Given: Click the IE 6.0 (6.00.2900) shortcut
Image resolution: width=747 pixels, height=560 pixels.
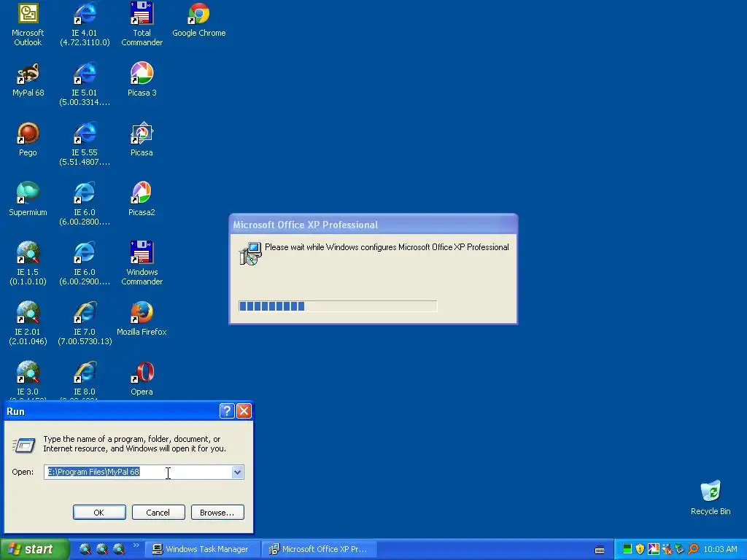Looking at the screenshot, I should tap(85, 263).
